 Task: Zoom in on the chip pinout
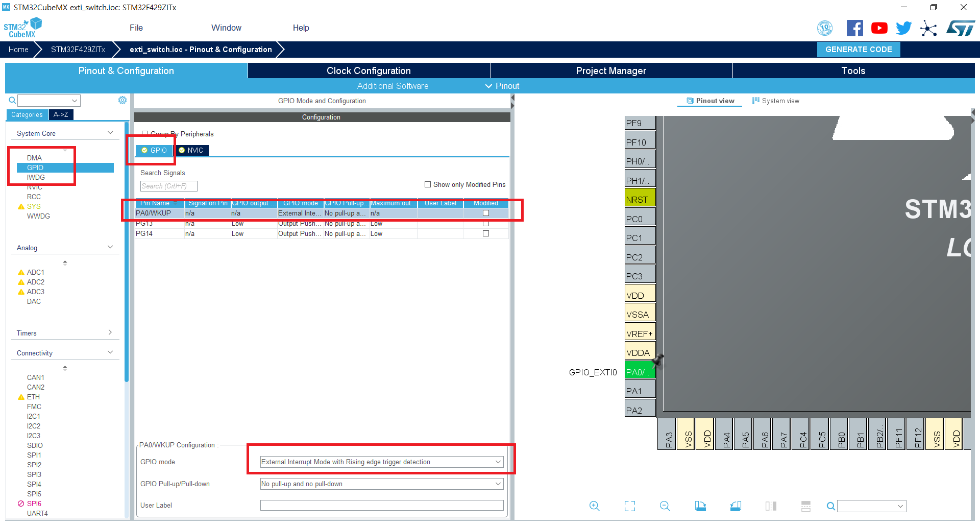[594, 506]
